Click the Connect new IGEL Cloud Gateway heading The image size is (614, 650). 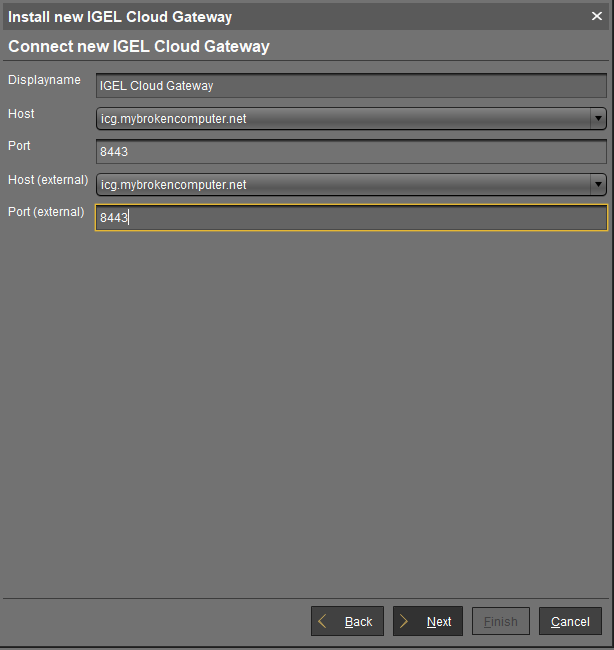(x=139, y=47)
